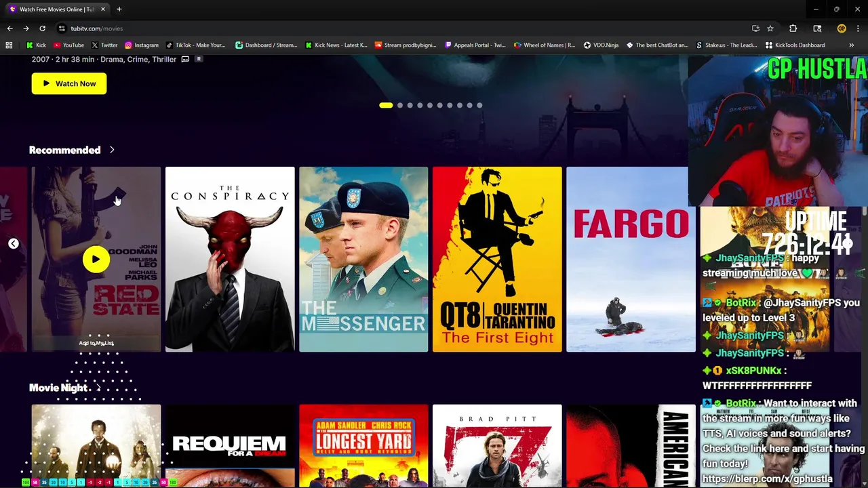Open the browser extensions puzzle icon
868x488 pixels.
(x=793, y=28)
